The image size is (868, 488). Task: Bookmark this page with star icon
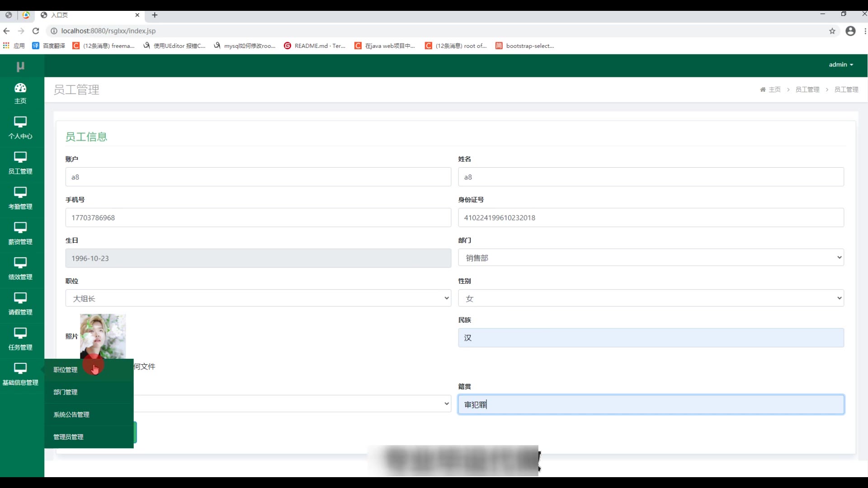[x=832, y=31]
